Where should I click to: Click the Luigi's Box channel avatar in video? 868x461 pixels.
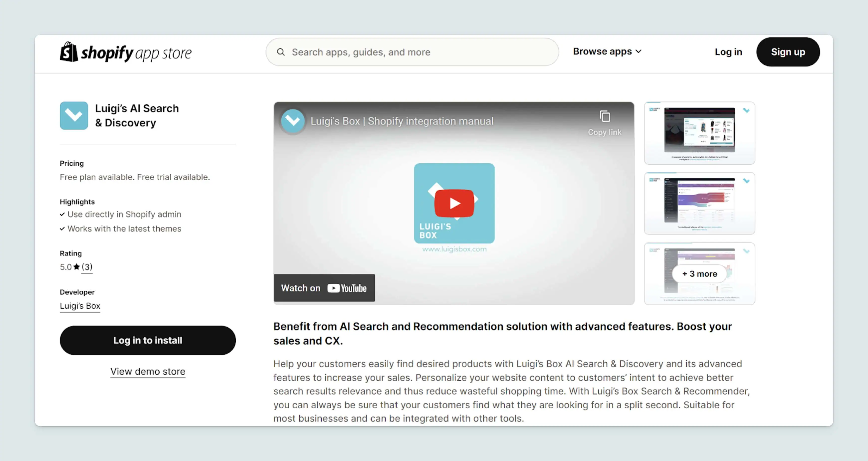[293, 121]
